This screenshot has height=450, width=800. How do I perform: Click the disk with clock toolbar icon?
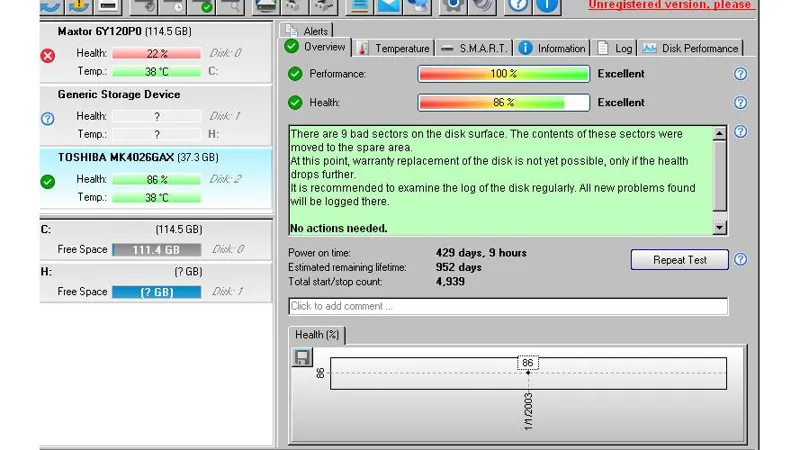point(173,6)
